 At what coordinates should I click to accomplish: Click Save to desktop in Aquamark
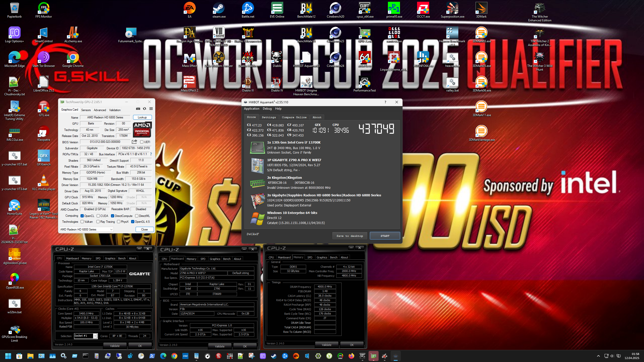click(350, 236)
